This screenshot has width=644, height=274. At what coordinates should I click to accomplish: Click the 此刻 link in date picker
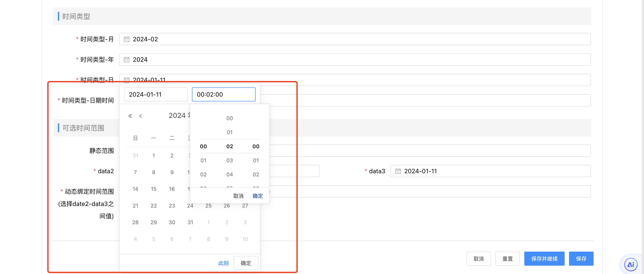(223, 263)
